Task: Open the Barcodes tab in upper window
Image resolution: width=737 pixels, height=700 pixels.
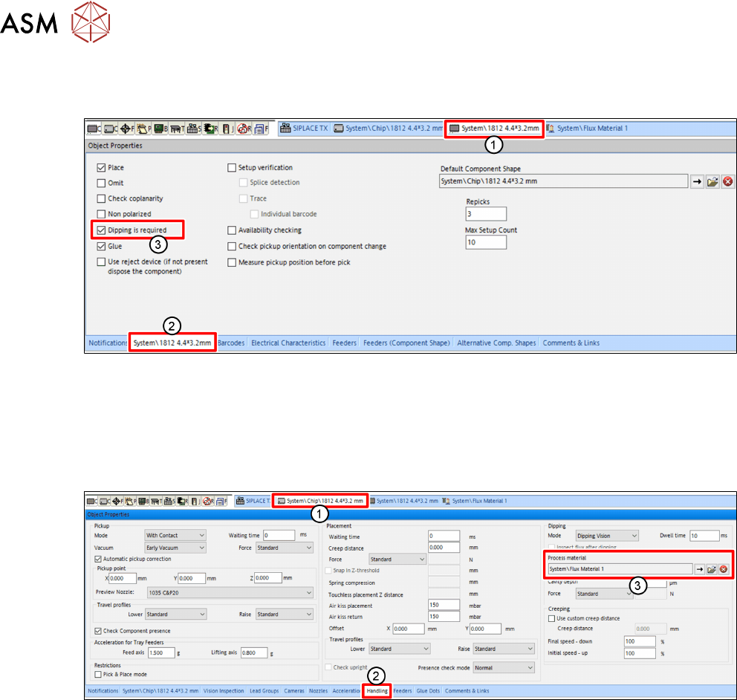Action: pos(231,343)
